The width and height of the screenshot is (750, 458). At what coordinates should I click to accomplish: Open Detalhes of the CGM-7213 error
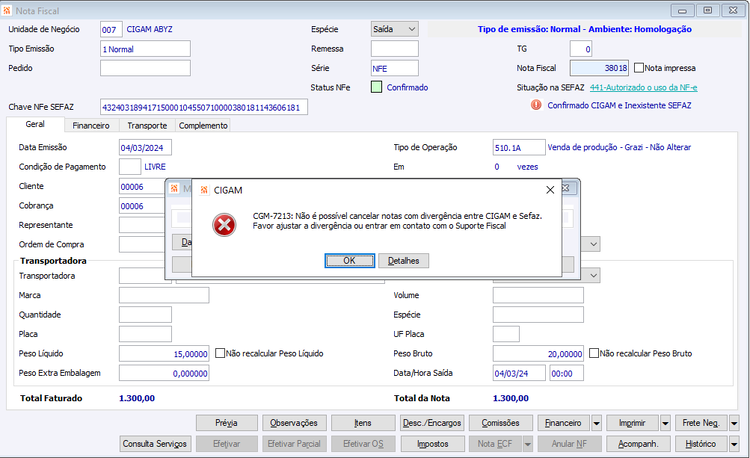pyautogui.click(x=403, y=261)
